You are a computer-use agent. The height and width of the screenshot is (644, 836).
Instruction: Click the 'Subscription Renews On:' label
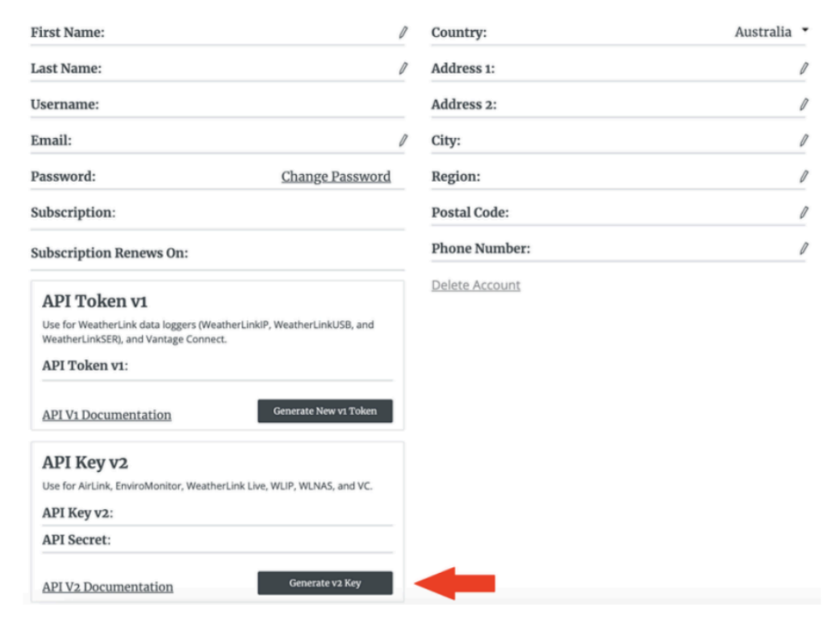tap(109, 253)
